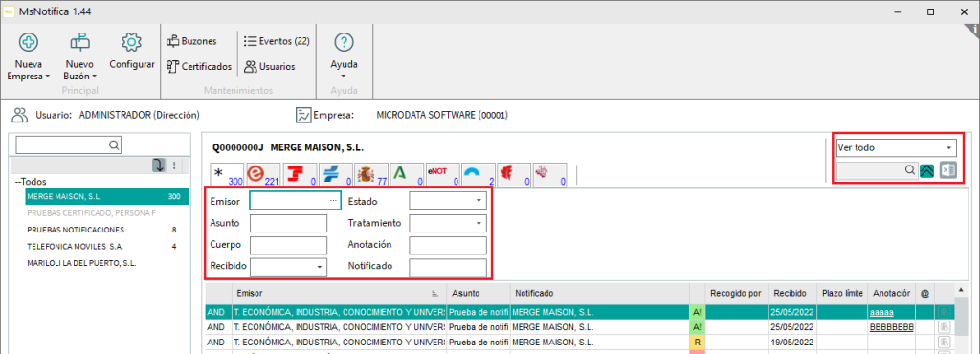Open the Ver todo dropdown
The width and height of the screenshot is (980, 354).
[949, 148]
